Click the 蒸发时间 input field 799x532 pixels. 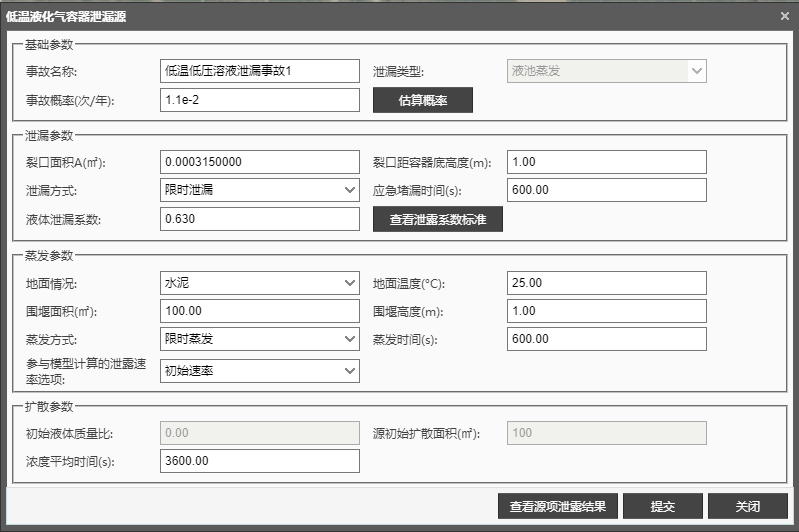pyautogui.click(x=607, y=339)
